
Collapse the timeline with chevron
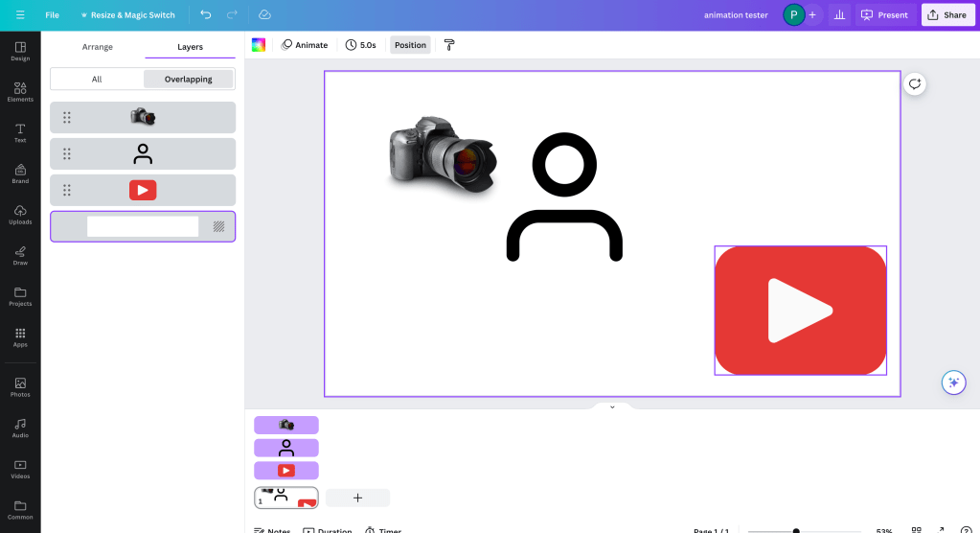pyautogui.click(x=612, y=406)
